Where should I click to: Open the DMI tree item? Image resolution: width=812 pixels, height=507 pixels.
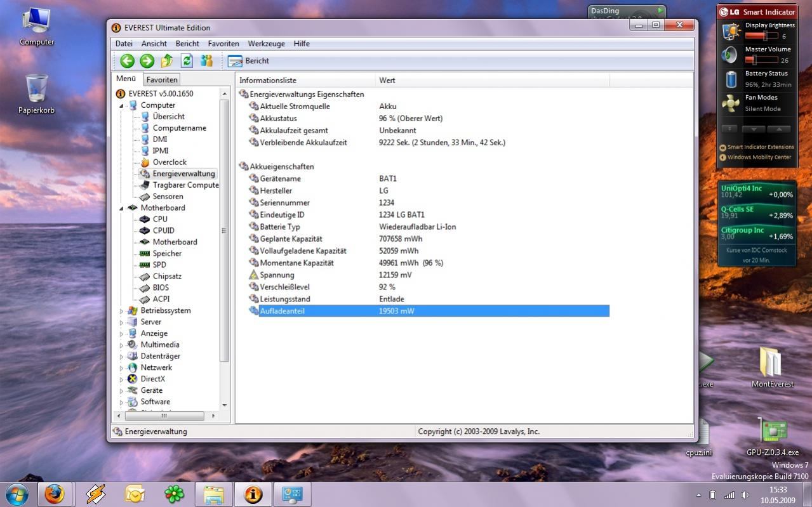pyautogui.click(x=160, y=140)
